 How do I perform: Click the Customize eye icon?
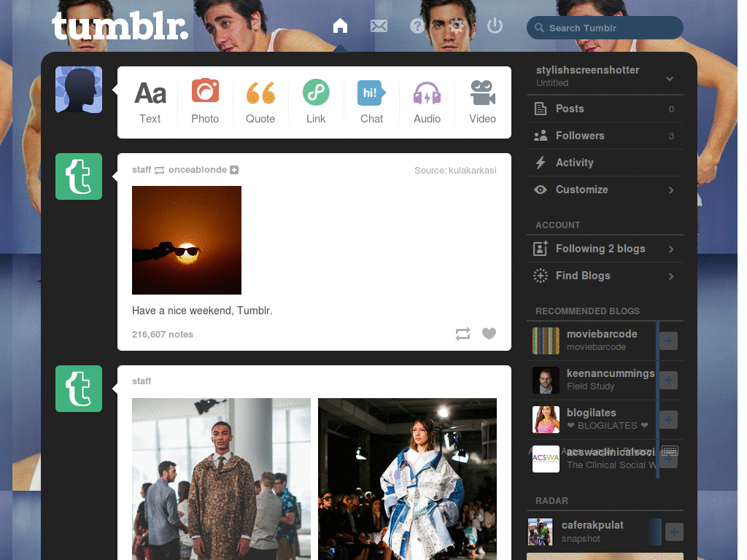(x=541, y=190)
